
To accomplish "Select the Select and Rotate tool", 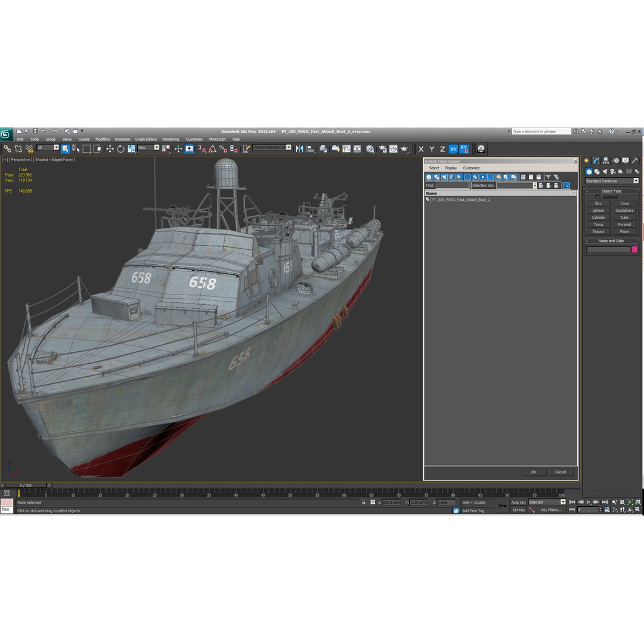I will tap(120, 148).
